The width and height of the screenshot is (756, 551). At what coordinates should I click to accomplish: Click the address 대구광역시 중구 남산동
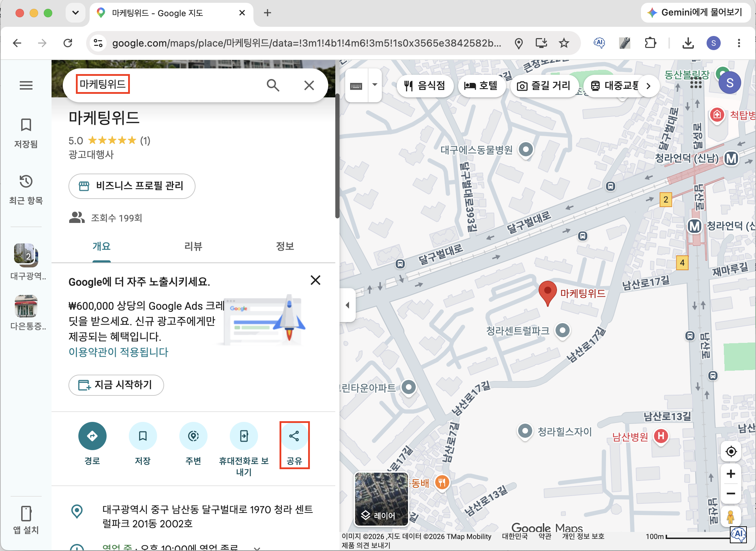tap(208, 516)
